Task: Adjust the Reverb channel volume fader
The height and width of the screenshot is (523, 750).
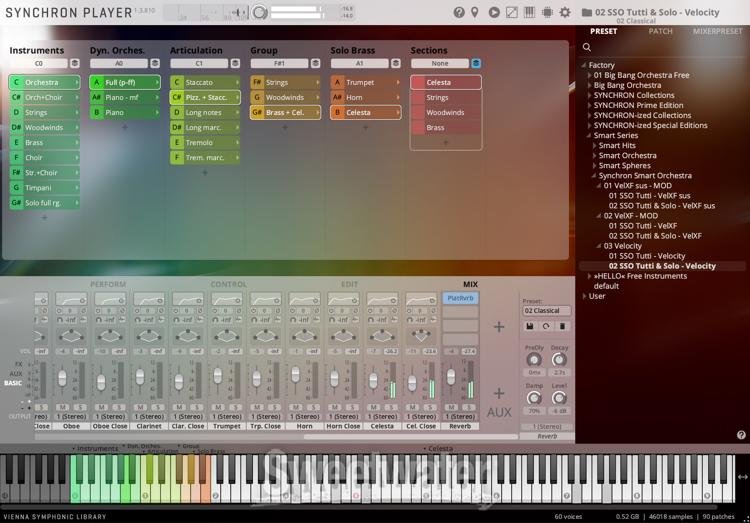Action: [x=451, y=377]
